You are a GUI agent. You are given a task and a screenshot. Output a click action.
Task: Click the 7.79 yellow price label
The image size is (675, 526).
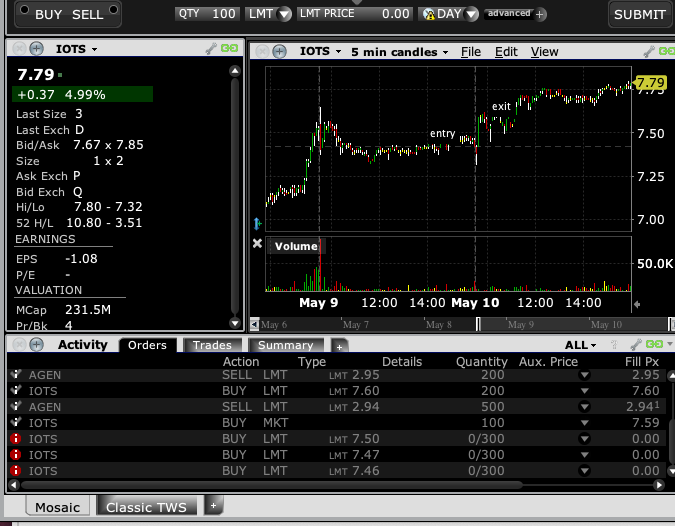(x=651, y=82)
